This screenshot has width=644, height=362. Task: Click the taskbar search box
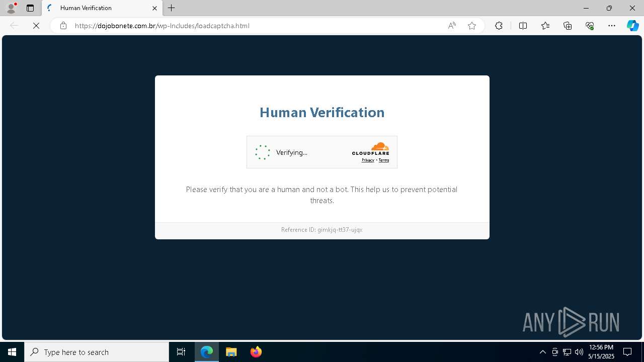coord(97,352)
